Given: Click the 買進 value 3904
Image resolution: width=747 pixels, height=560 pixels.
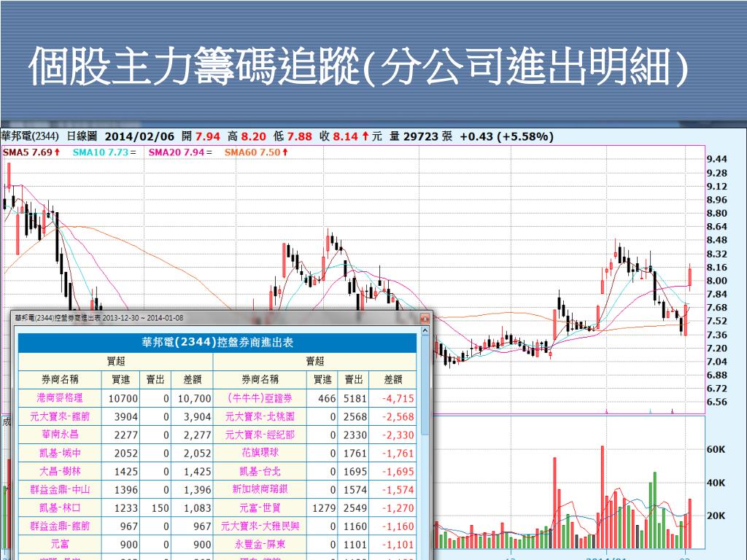Looking at the screenshot, I should [125, 416].
